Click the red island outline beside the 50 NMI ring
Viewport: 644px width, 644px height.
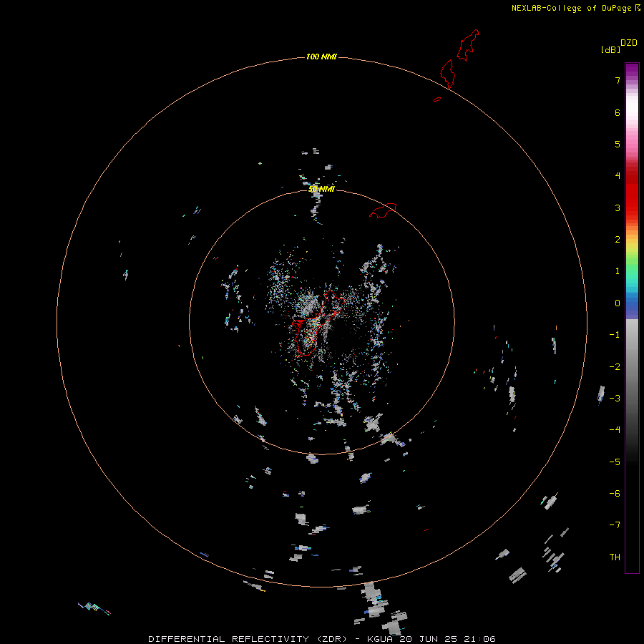click(x=383, y=210)
